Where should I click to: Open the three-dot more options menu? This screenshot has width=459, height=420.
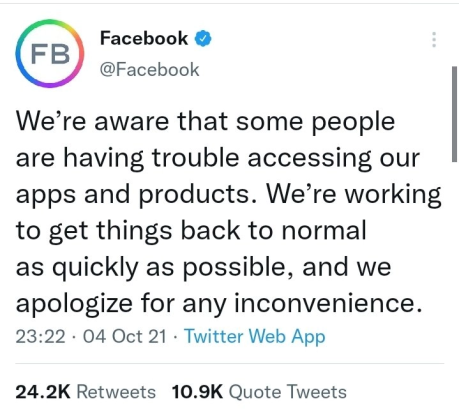point(434,40)
